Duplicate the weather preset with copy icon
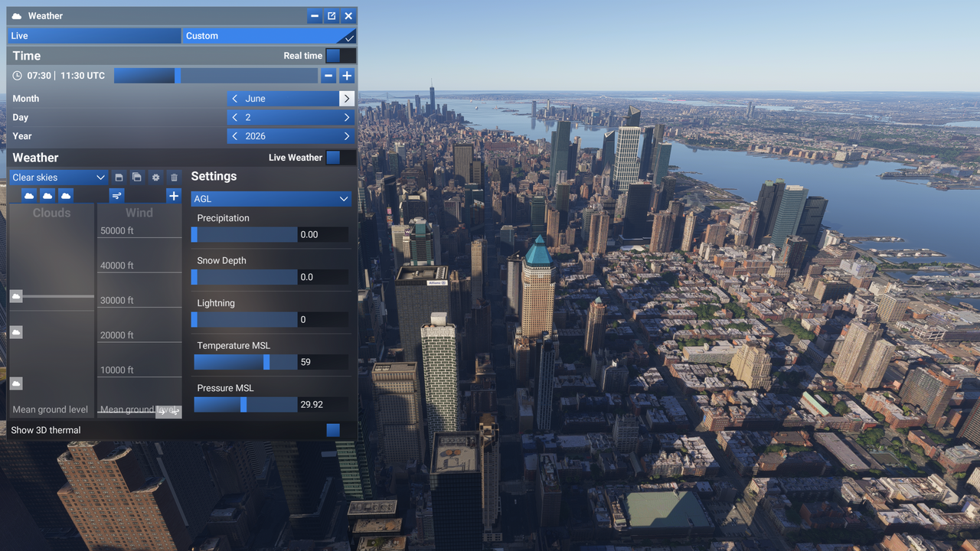The image size is (980, 551). [x=137, y=178]
